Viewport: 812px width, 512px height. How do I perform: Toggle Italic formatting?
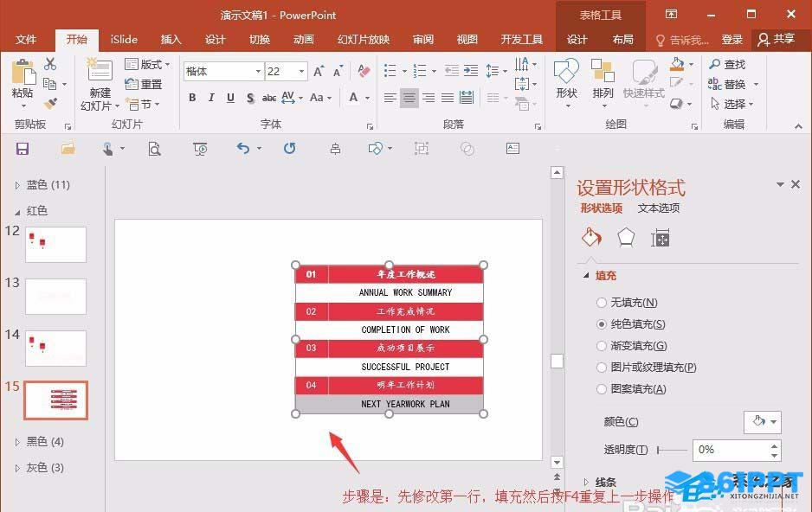[x=211, y=97]
